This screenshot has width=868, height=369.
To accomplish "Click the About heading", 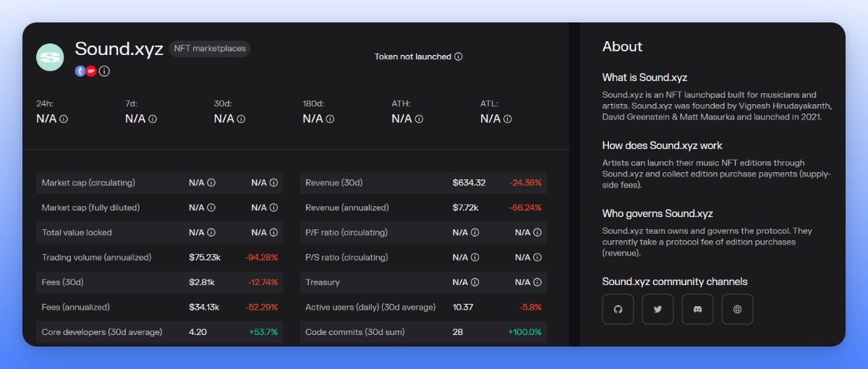I will [x=623, y=46].
